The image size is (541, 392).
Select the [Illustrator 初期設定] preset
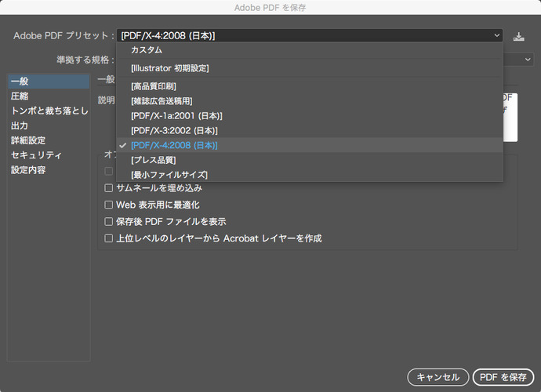[310, 68]
